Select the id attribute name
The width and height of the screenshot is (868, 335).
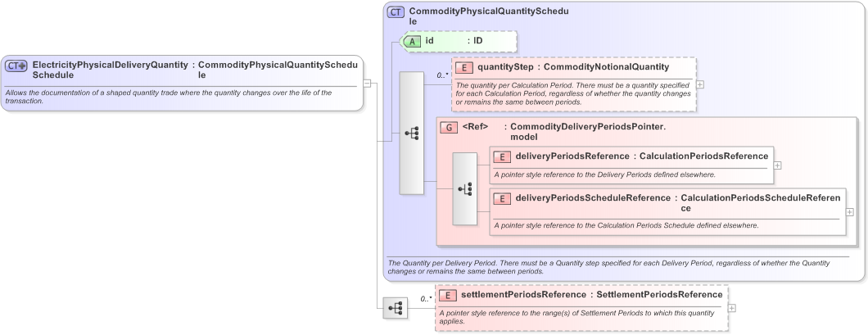click(x=430, y=40)
